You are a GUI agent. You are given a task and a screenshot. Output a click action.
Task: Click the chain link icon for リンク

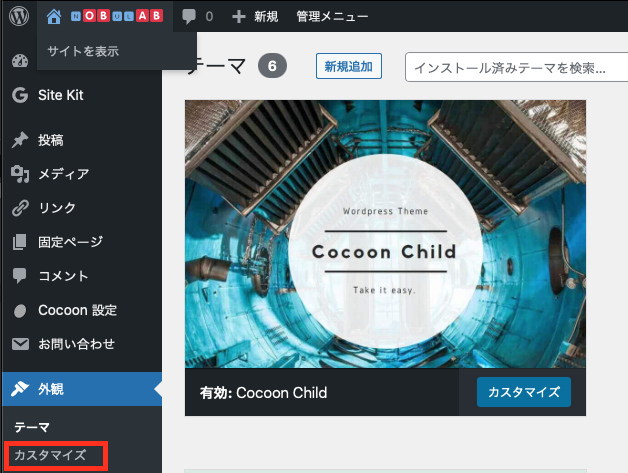pos(20,208)
